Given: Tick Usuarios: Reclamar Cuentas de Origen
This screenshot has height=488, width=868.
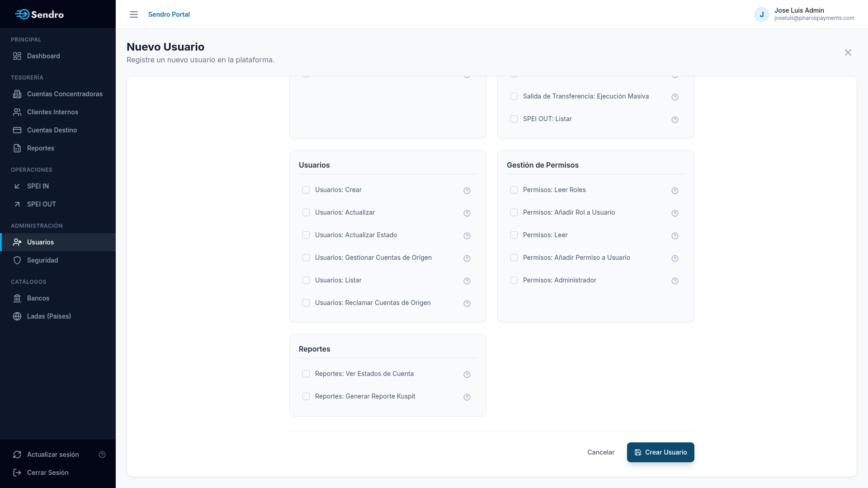Looking at the screenshot, I should [306, 303].
